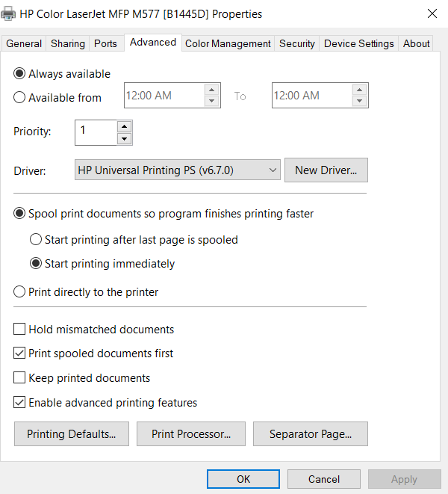Click the Priority value field
Viewport: 448px width, 494px height.
(x=96, y=132)
